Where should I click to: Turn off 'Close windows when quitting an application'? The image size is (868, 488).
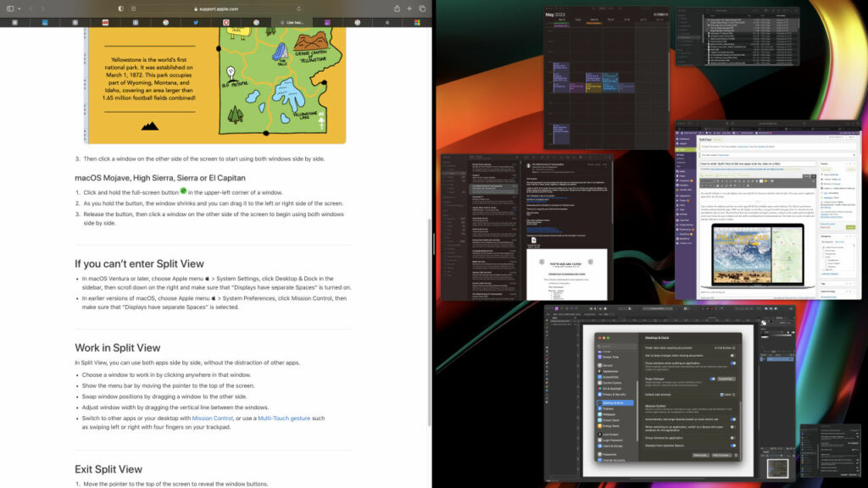click(x=732, y=363)
